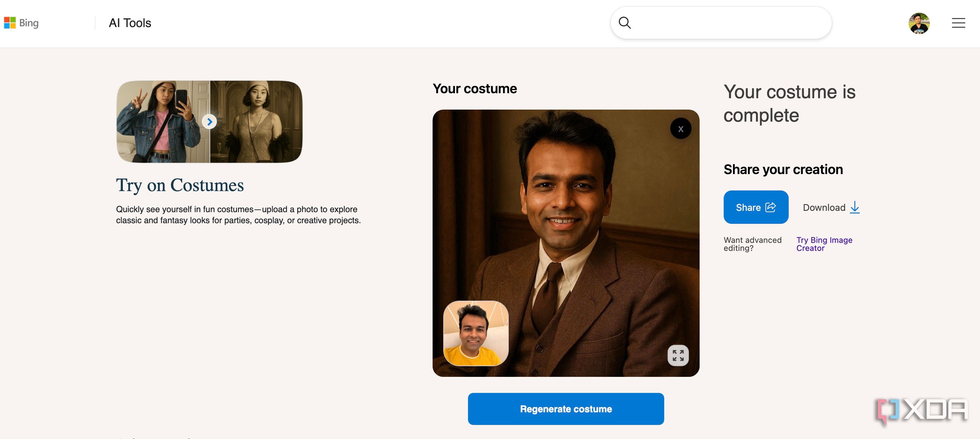Click the 'Your costume is complete' text
The height and width of the screenshot is (439, 980).
pos(789,104)
